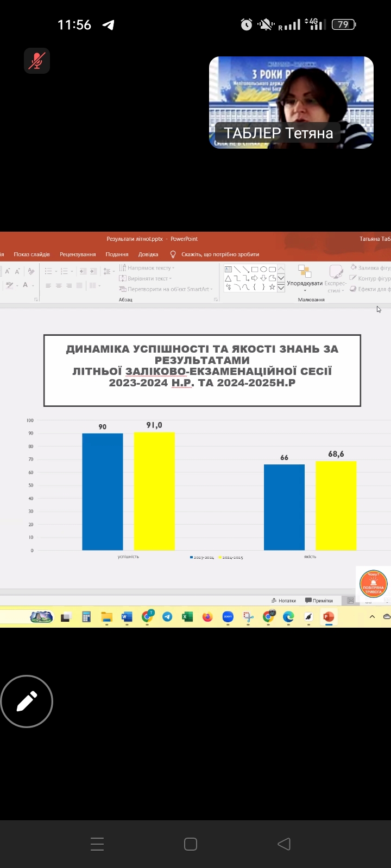Toggle the Нотатки notes pane

283,601
